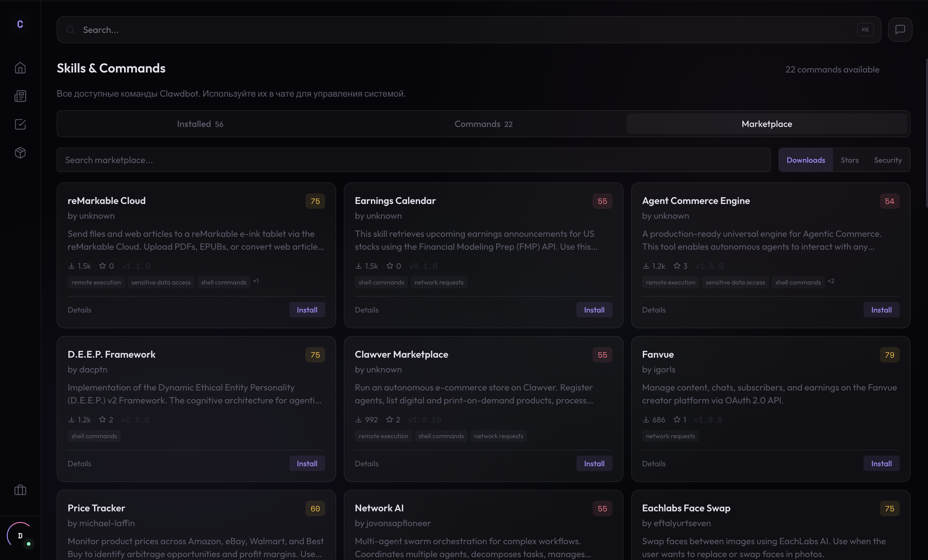Open Details for Clawver Marketplace
The height and width of the screenshot is (560, 928).
[366, 464]
